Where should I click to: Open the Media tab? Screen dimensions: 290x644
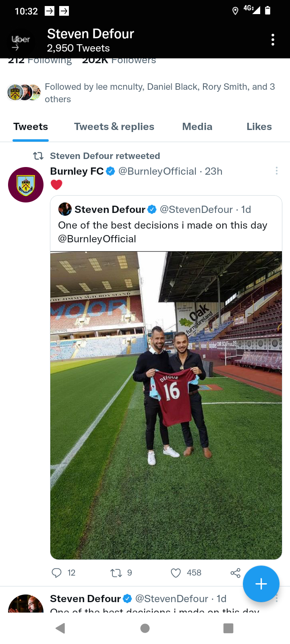click(197, 127)
